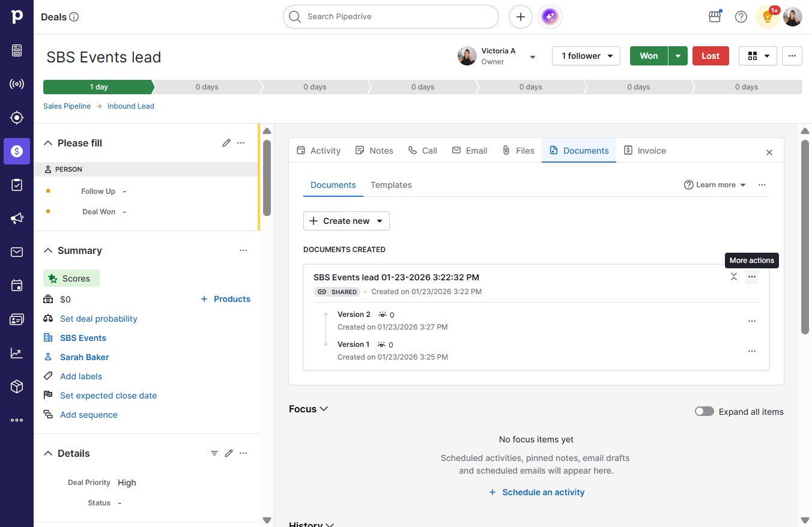Switch to the Activity tab
This screenshot has height=527, width=812.
pos(319,151)
